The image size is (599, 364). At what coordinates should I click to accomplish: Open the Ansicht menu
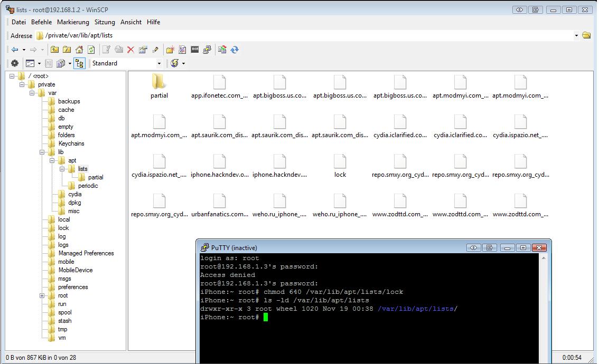[x=130, y=22]
